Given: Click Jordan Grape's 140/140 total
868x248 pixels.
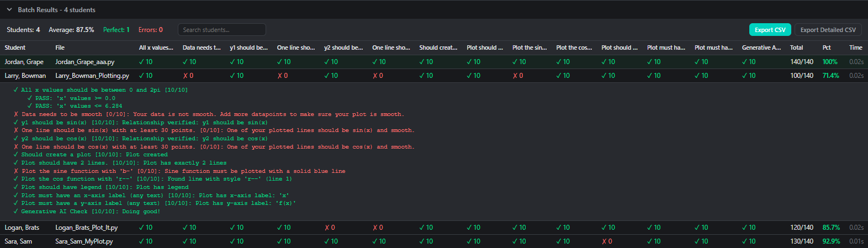Looking at the screenshot, I should (x=802, y=62).
